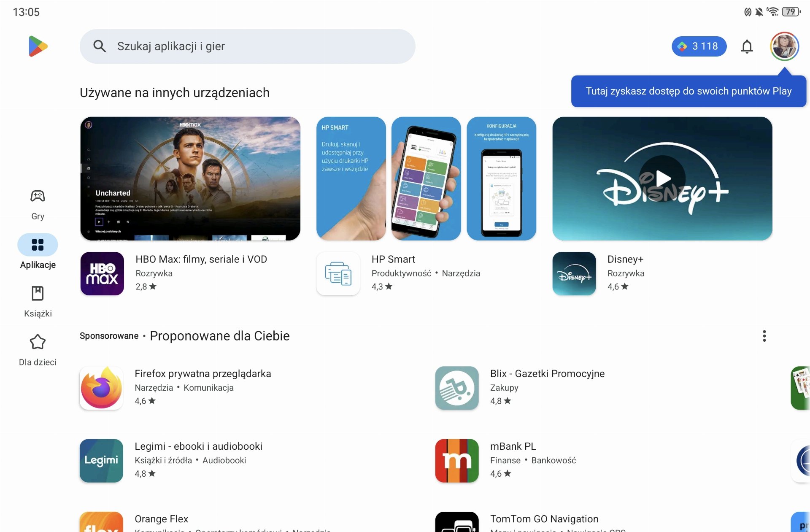Open the sponsored section three-dot menu
The height and width of the screenshot is (532, 810).
[x=764, y=336]
